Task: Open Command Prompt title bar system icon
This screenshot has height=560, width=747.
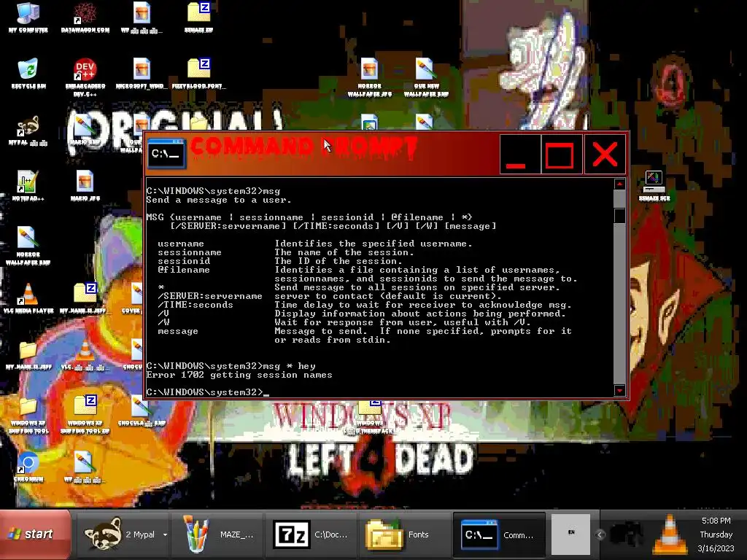Action: (166, 153)
